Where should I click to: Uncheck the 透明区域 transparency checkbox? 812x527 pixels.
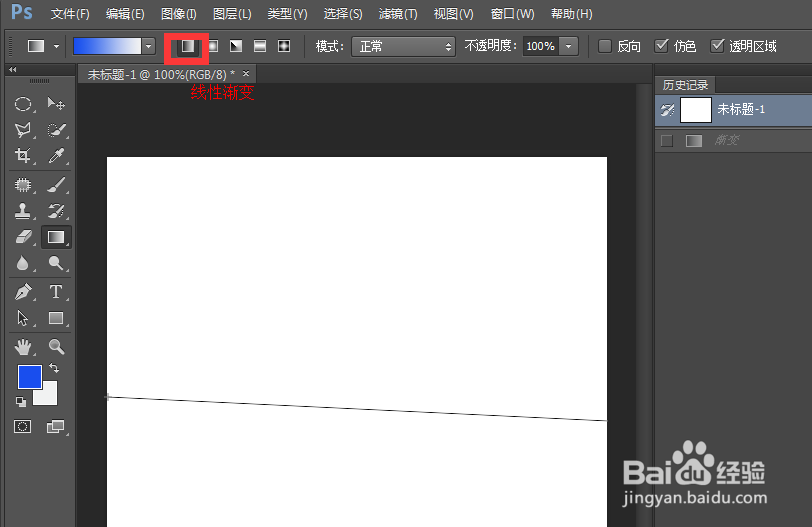(x=717, y=46)
